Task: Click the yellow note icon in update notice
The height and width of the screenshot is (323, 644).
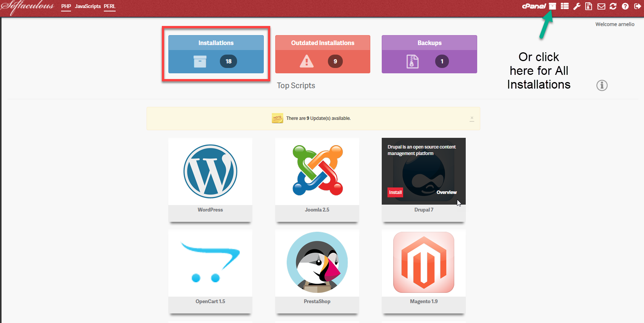Action: click(x=277, y=118)
